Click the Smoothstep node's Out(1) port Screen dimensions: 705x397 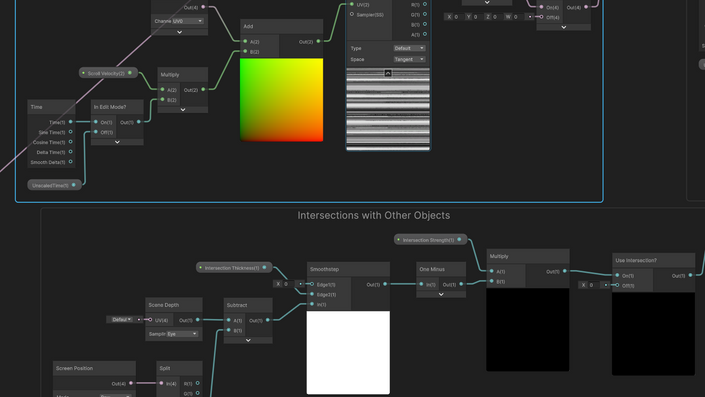pos(385,284)
